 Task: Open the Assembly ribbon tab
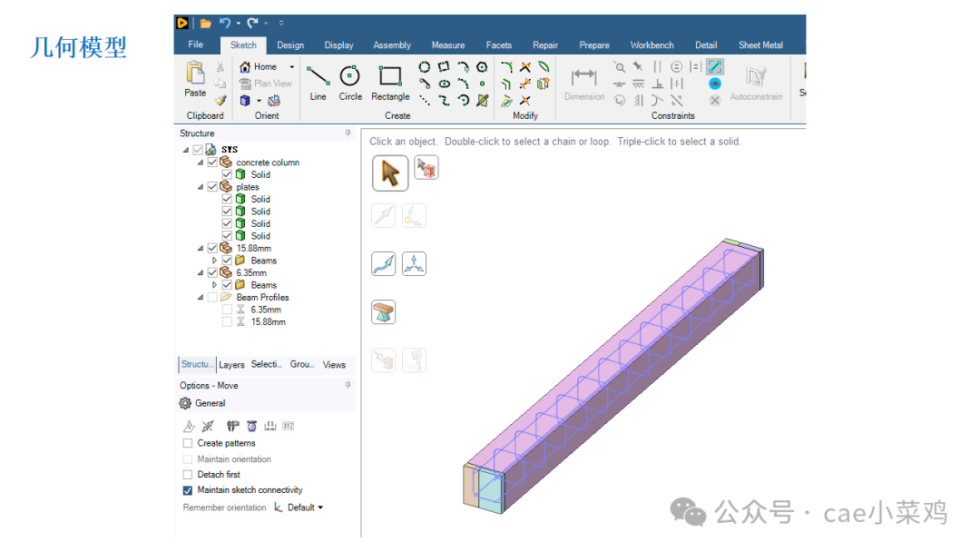pos(392,44)
